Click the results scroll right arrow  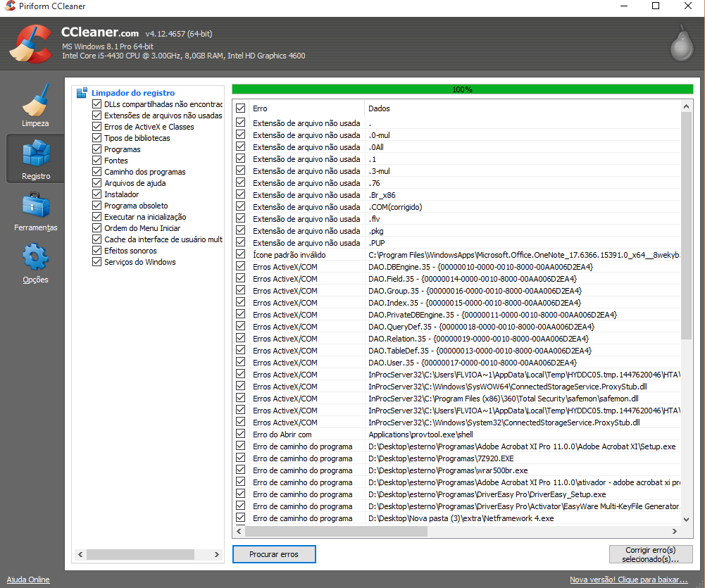(675, 532)
